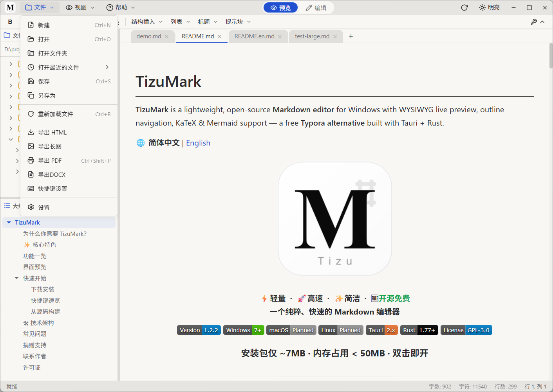
Task: Open the 标题 dropdown
Action: coord(208,22)
